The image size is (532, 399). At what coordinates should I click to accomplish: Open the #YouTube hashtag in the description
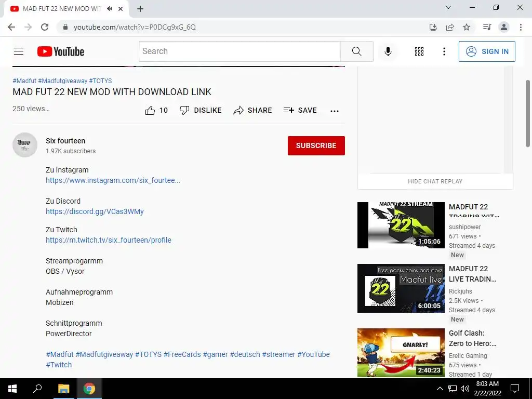(x=313, y=354)
